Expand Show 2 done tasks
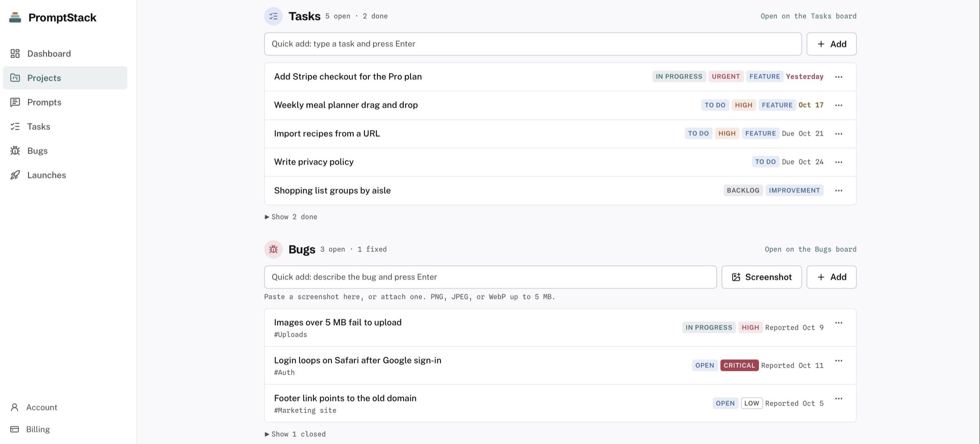This screenshot has height=444, width=980. pyautogui.click(x=291, y=217)
